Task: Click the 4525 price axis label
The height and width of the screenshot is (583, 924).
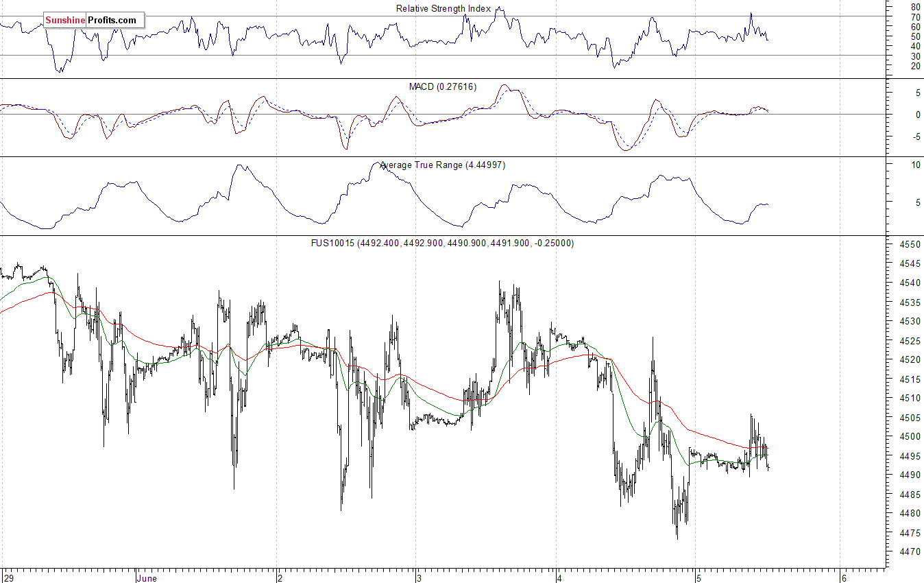Action: pyautogui.click(x=910, y=341)
